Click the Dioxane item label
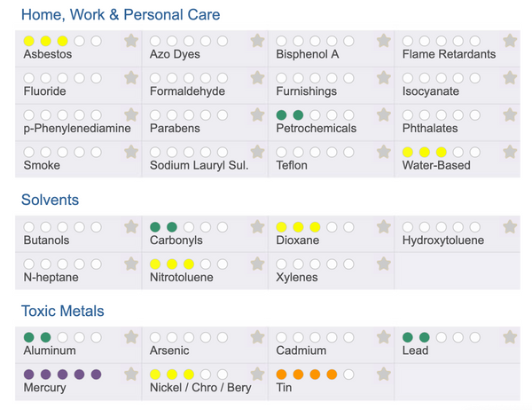Screen dimensions: 532x410 (298, 240)
